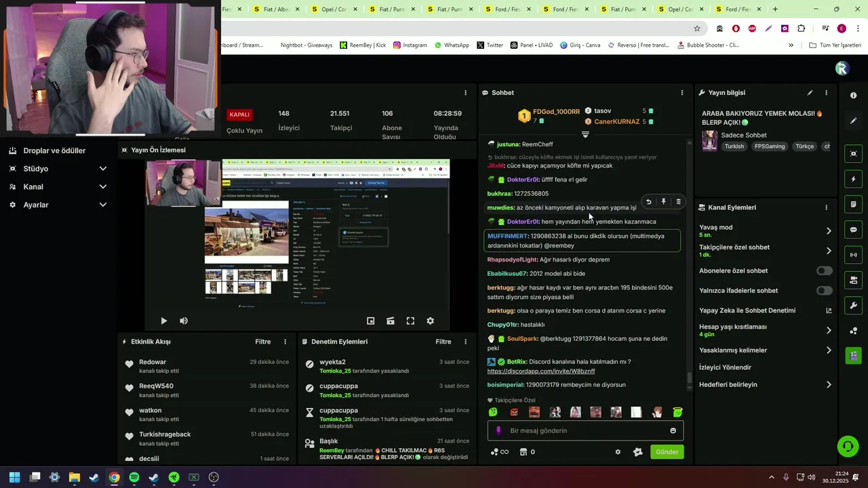
Task: Open chat settings gear beside Gönder
Action: pyautogui.click(x=618, y=452)
